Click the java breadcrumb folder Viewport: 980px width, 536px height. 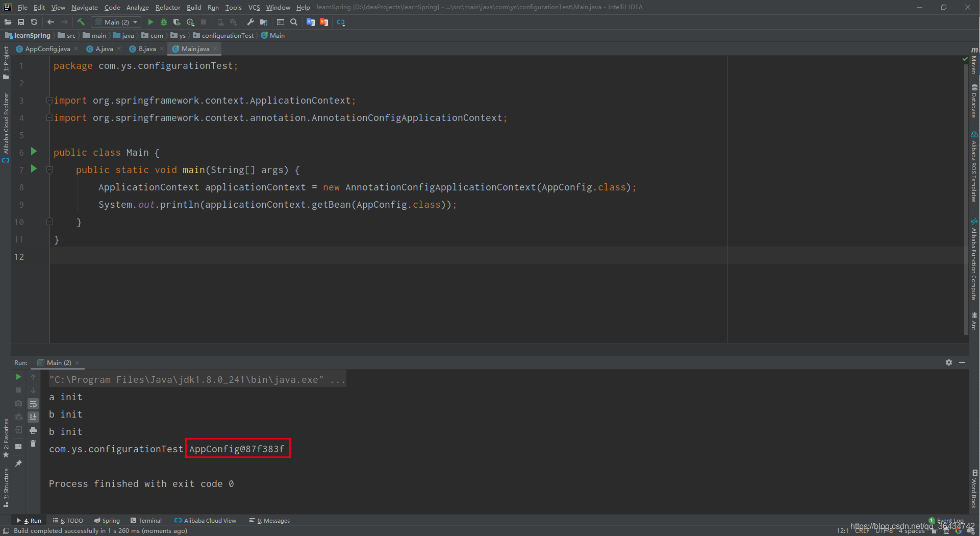point(124,35)
